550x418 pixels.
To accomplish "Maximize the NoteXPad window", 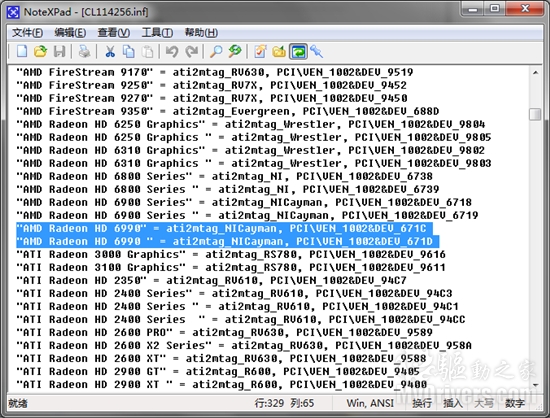I will pos(495,8).
